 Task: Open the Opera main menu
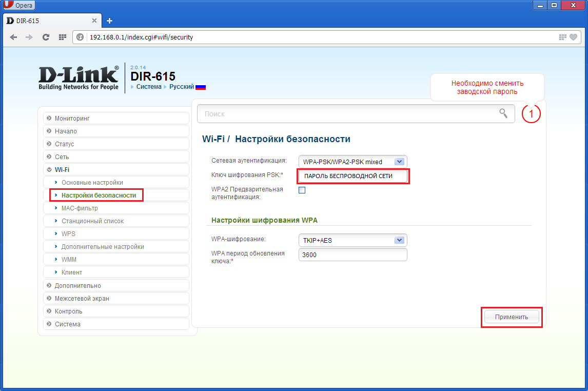18,5
